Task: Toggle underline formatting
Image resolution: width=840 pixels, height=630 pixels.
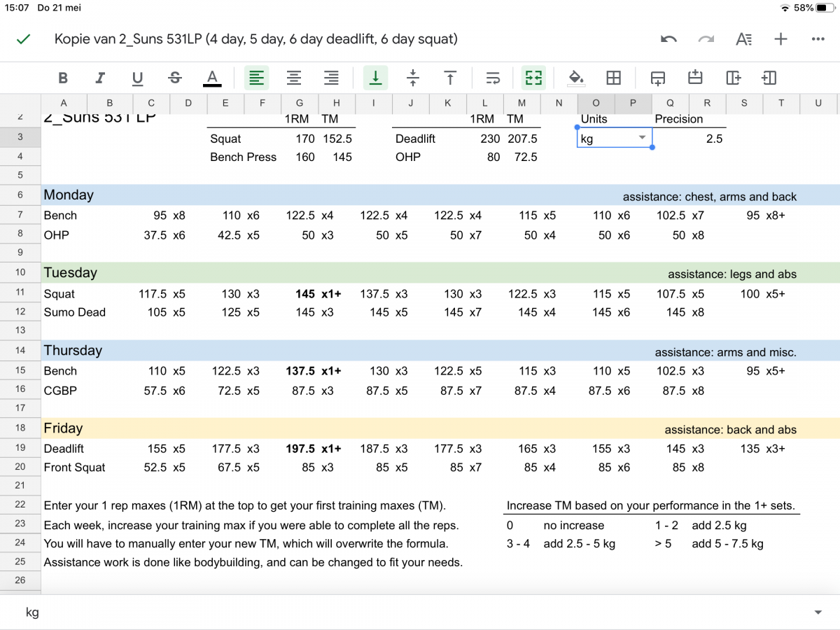Action: [x=137, y=78]
